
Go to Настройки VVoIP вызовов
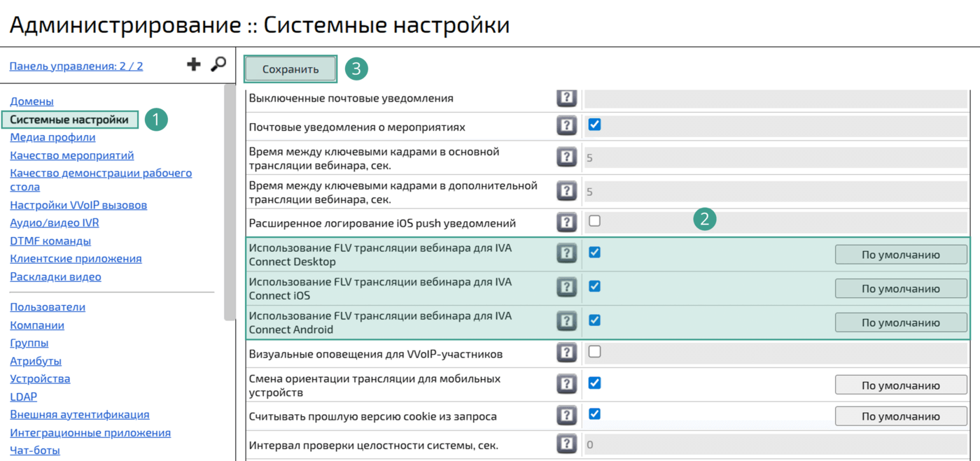pyautogui.click(x=78, y=205)
